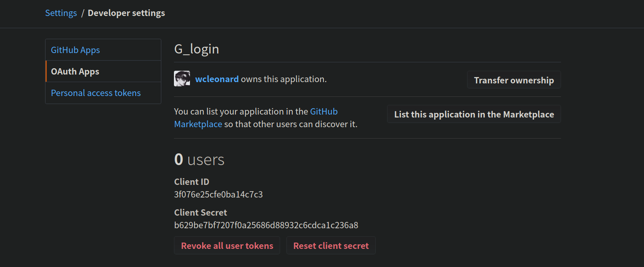Screen dimensions: 644x267
Task: Click the Transfer ownership button
Action: click(514, 80)
